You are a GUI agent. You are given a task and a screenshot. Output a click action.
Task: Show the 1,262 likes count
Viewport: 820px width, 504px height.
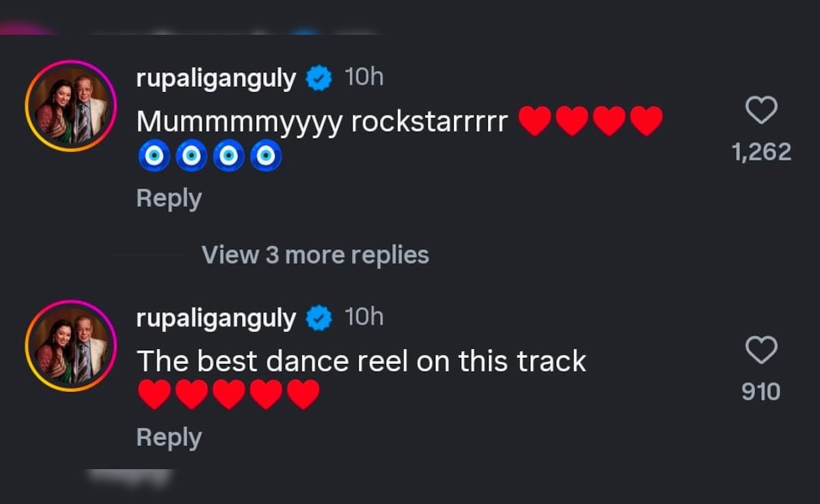761,152
